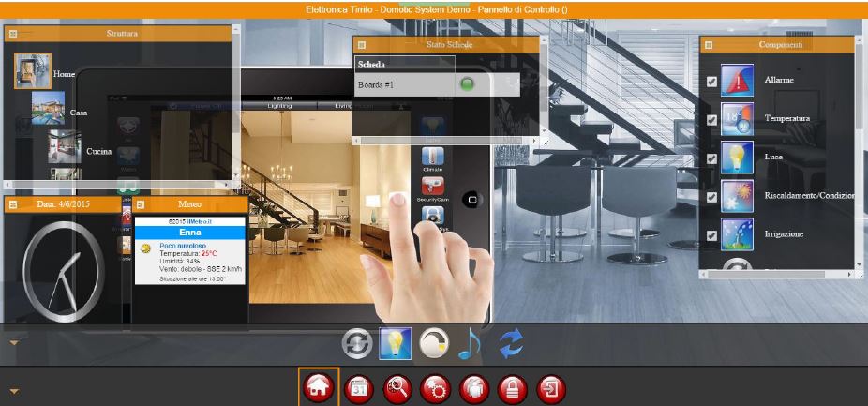Click the Allarme component icon
Screen dimensions: 868x406
click(x=737, y=81)
